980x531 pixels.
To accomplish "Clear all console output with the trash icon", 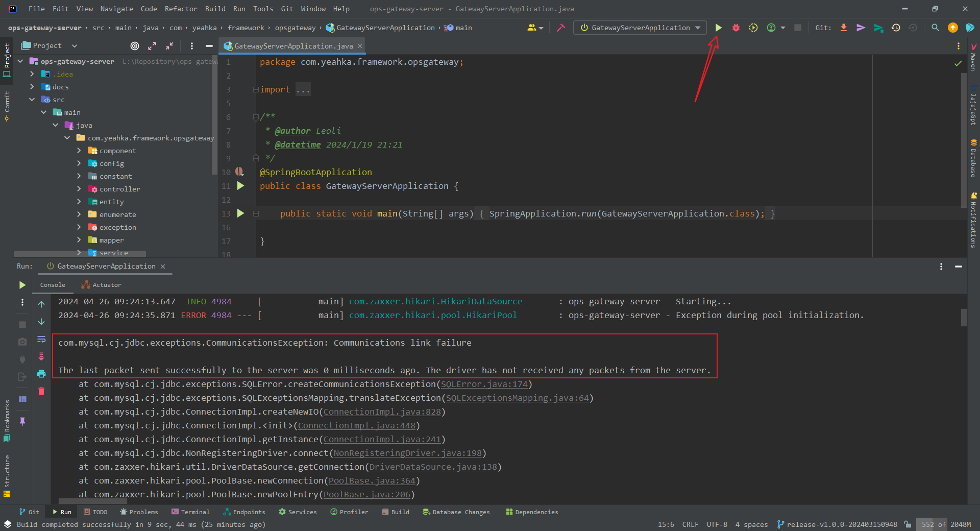I will [x=41, y=392].
